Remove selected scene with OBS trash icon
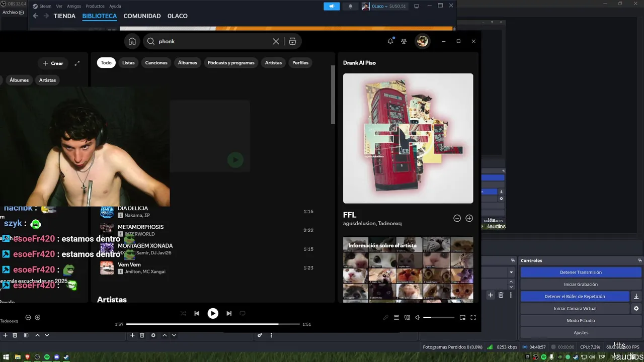The height and width of the screenshot is (362, 644). coord(15,335)
